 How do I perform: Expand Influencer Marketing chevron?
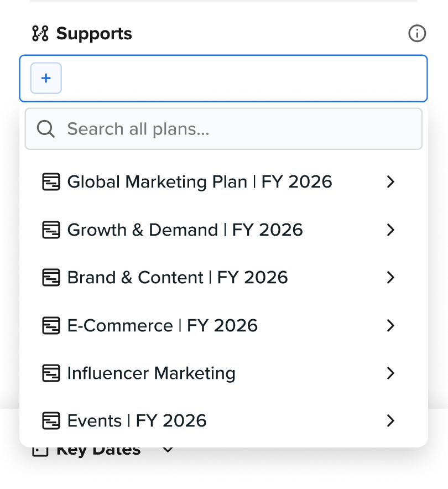coord(391,373)
